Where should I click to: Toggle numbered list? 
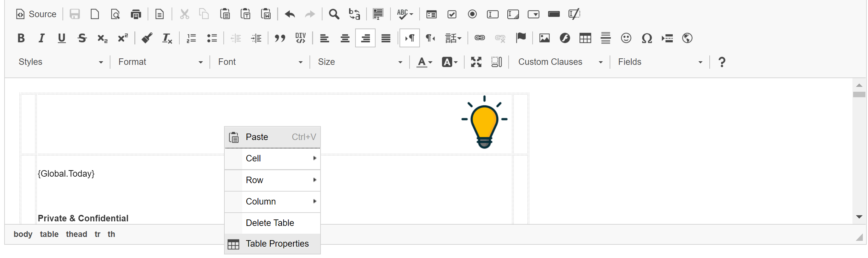coord(191,38)
